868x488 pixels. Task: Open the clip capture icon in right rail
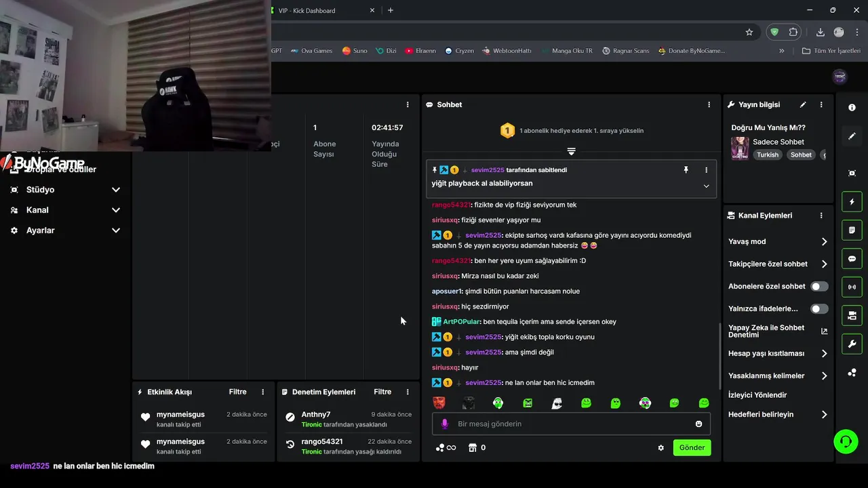coord(852,173)
